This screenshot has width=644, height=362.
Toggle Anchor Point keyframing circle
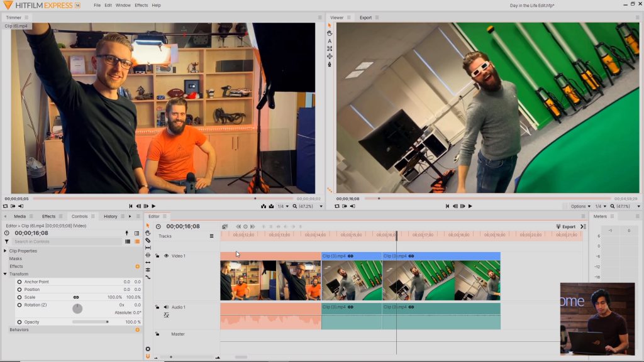pos(19,282)
